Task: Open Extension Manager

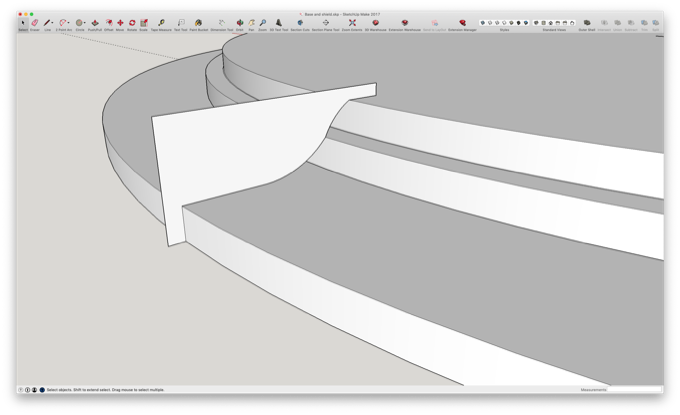Action: point(462,23)
